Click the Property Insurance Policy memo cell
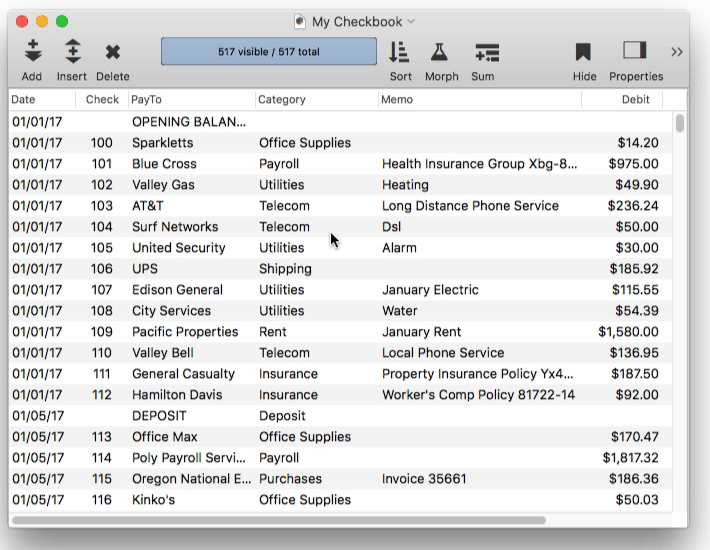Viewport: 710px width, 550px height. click(x=478, y=373)
